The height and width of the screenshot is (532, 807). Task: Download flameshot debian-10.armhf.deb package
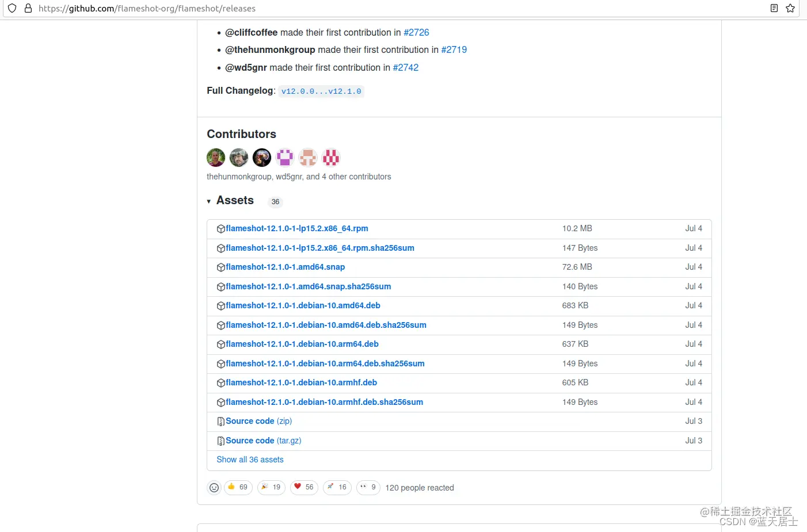[x=301, y=383]
